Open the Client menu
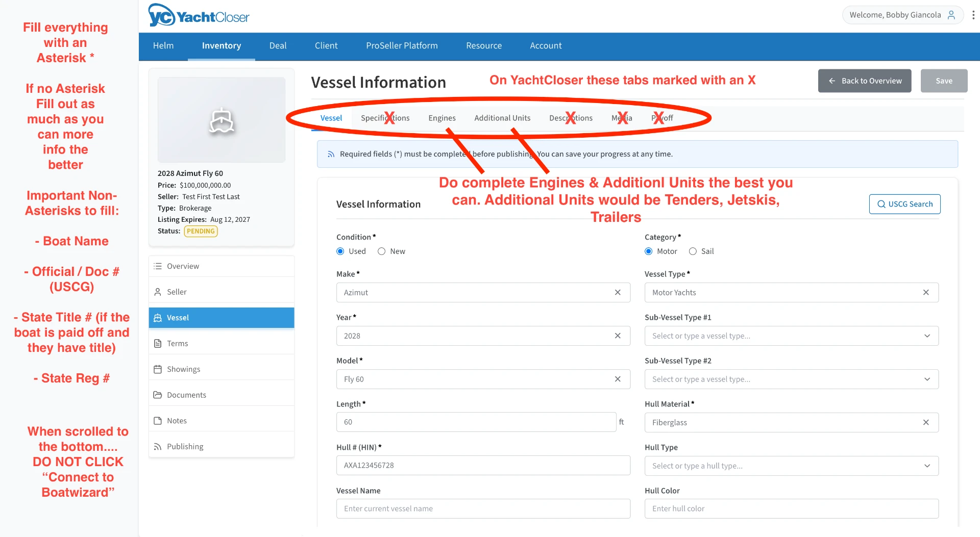980x537 pixels. click(326, 45)
